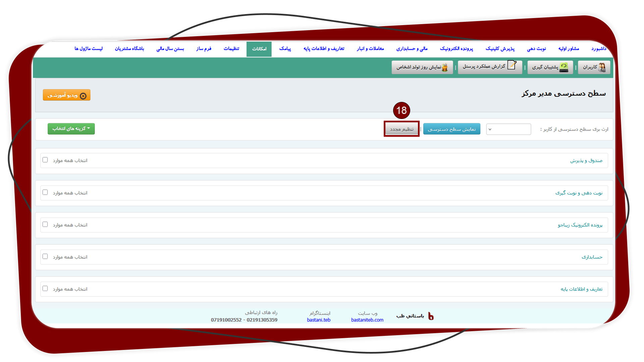Open the نوبت دهی menu
The image size is (644, 362).
536,49
